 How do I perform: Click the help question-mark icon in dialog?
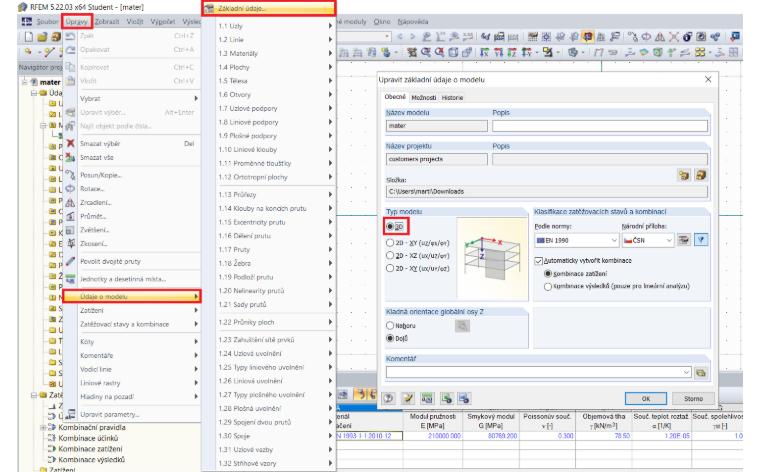pos(388,398)
